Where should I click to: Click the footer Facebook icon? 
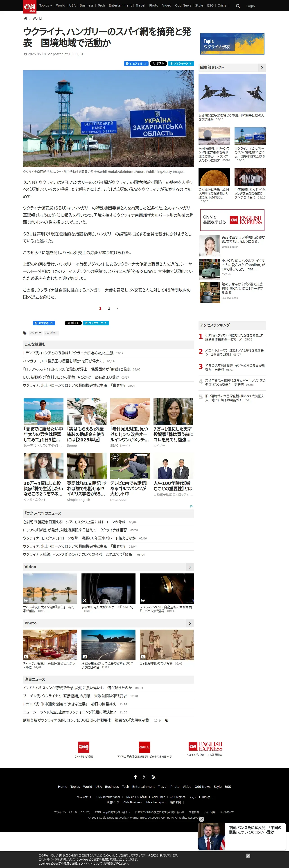(x=135, y=777)
